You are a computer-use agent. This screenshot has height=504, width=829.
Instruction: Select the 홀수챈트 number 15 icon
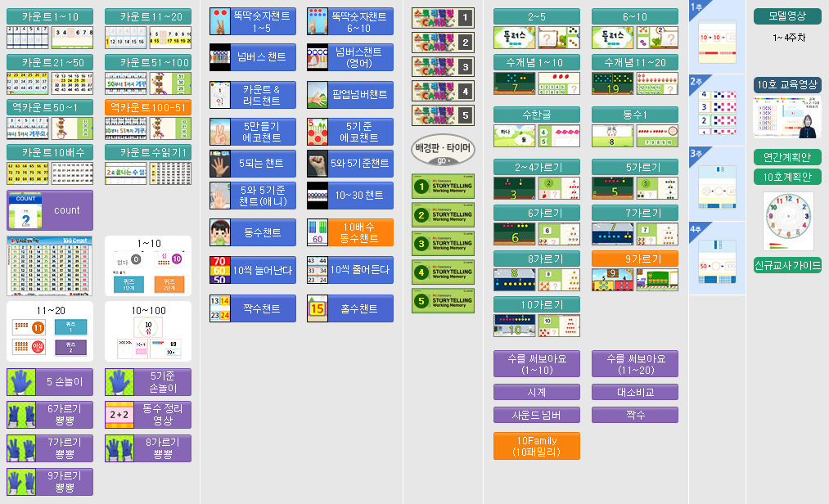click(318, 308)
